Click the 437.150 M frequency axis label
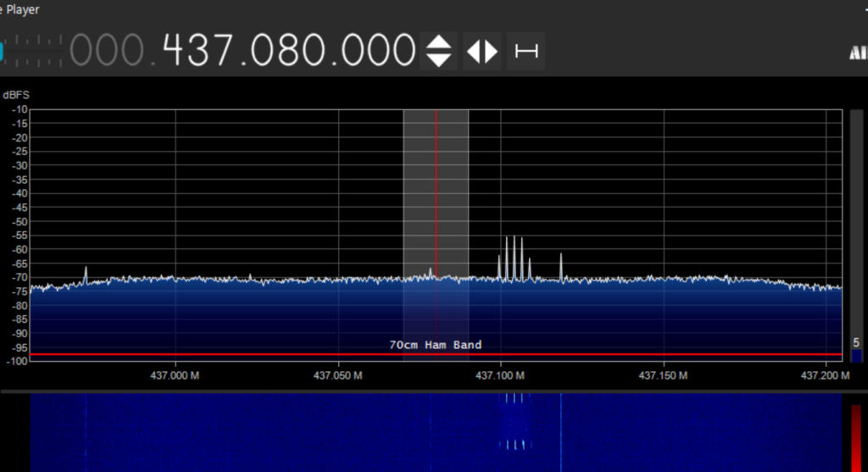 (663, 375)
